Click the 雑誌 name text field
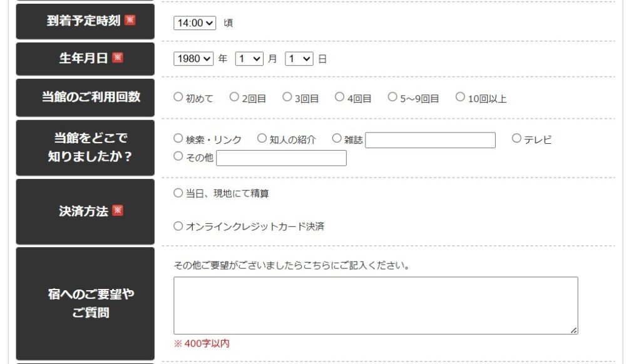This screenshot has width=641, height=364. [x=430, y=140]
